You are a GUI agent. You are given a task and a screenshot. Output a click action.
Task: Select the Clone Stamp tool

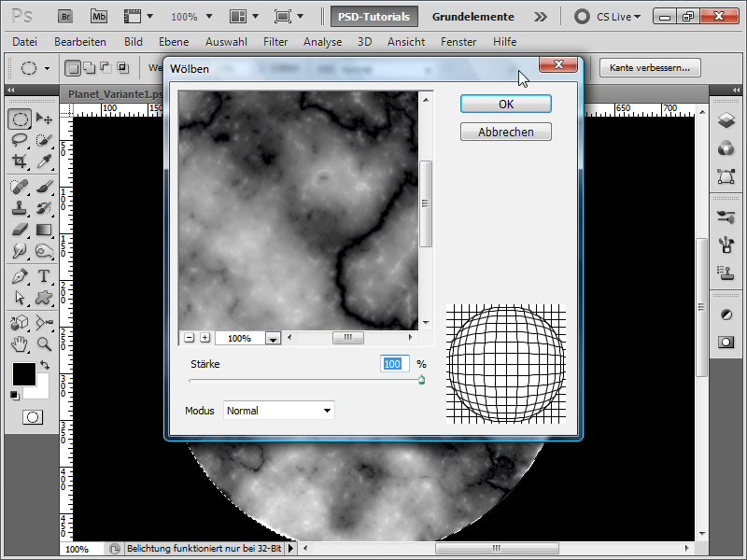20,208
